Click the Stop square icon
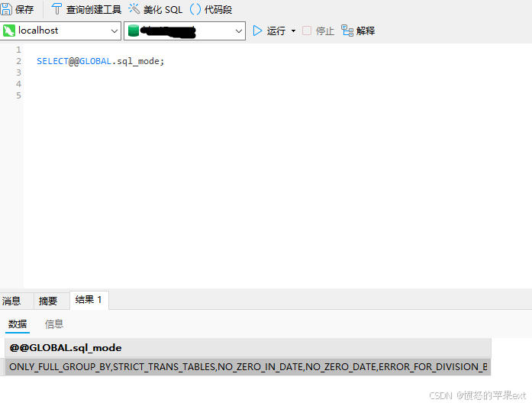This screenshot has width=532, height=406. [307, 31]
